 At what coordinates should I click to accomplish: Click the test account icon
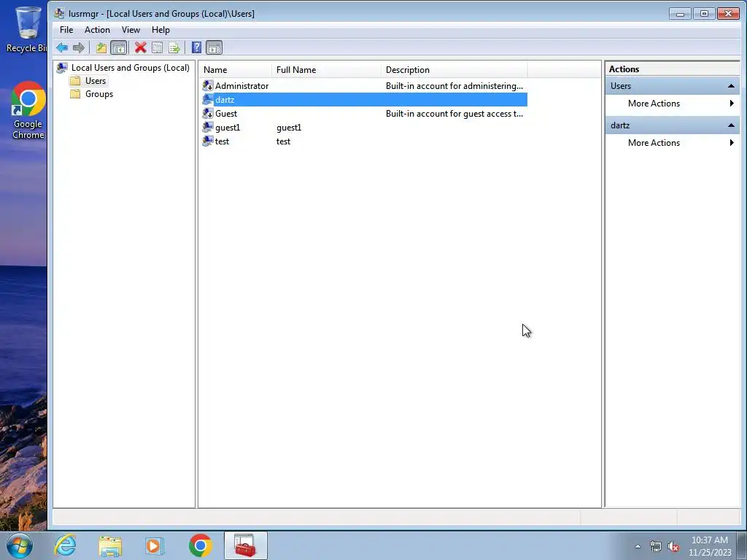(208, 141)
